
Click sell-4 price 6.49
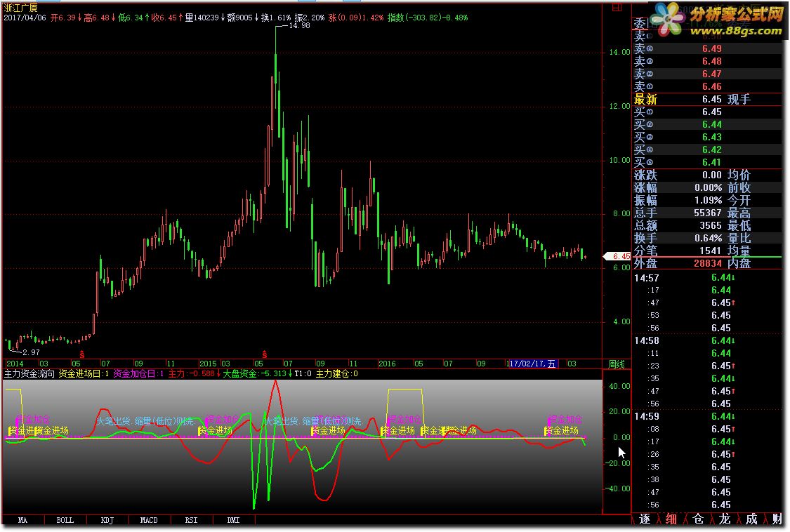click(712, 49)
